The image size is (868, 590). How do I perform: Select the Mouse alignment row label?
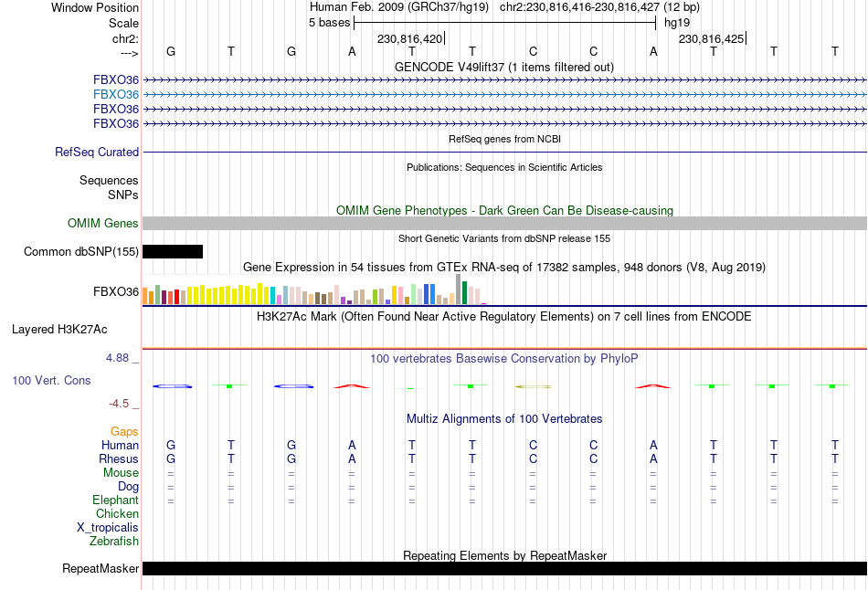click(x=121, y=473)
